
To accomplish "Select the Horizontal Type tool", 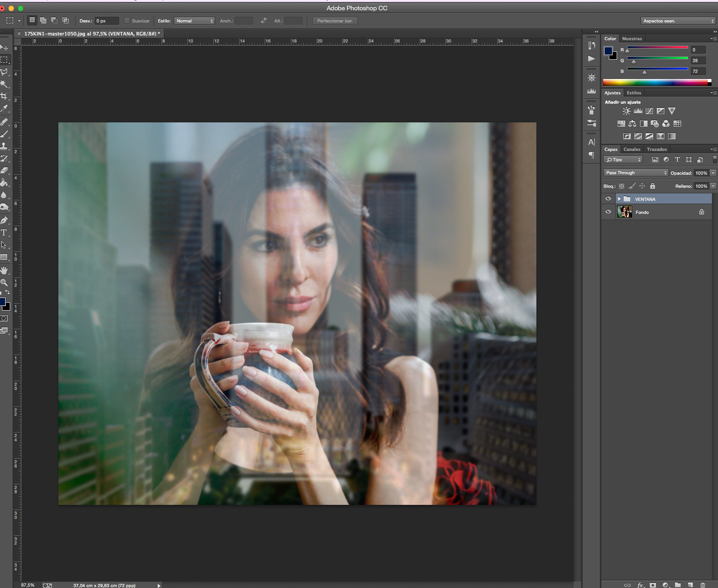I will 4,232.
